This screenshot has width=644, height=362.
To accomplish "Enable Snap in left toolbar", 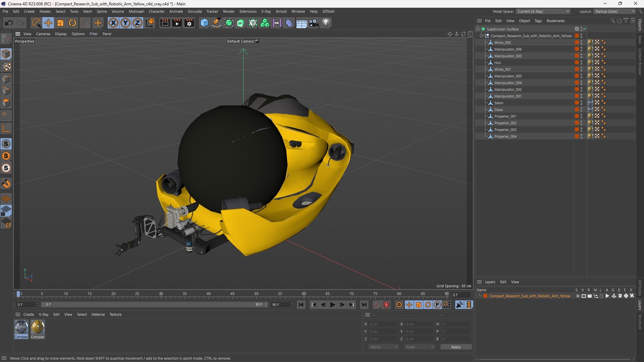I will [x=6, y=184].
